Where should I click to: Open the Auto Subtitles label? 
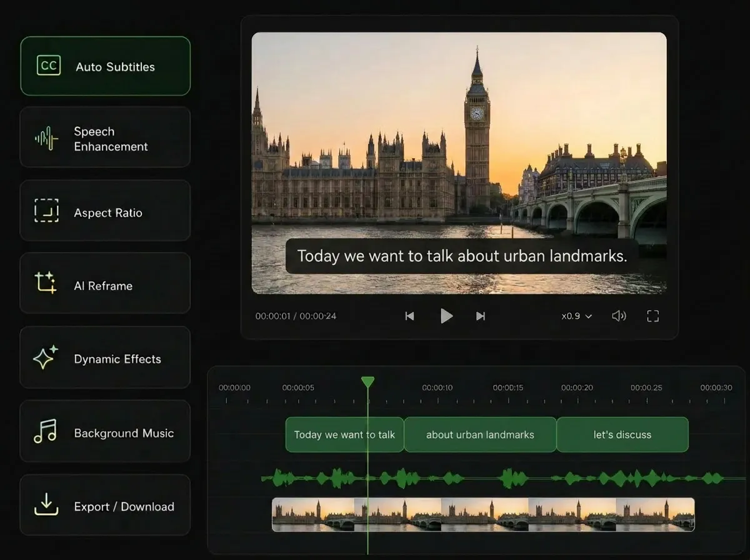(115, 67)
